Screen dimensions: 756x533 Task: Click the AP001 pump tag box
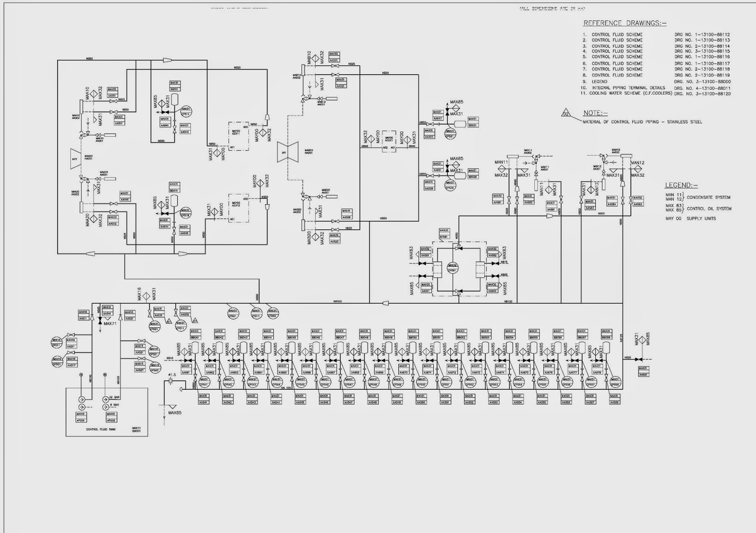click(x=81, y=417)
